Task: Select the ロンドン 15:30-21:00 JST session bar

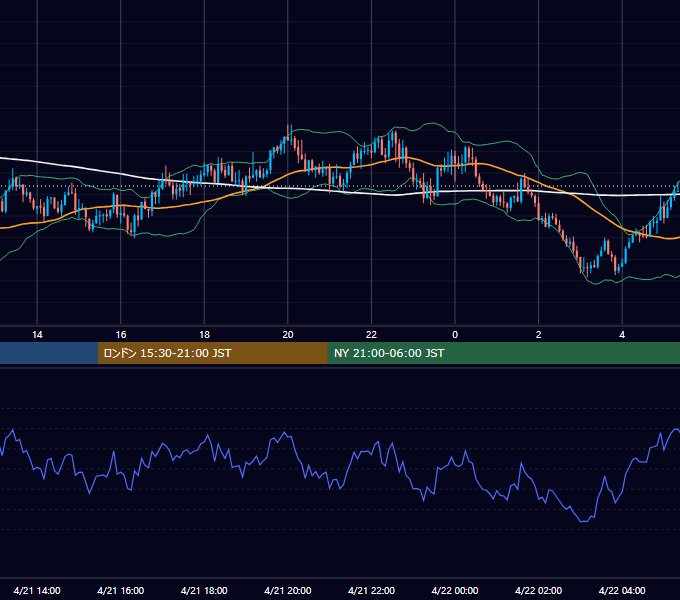Action: [212, 353]
